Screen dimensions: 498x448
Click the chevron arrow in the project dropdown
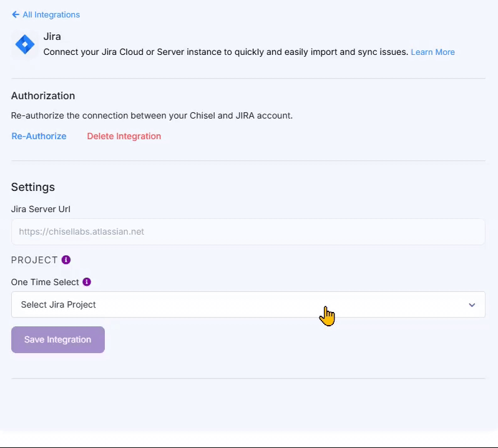coord(472,305)
